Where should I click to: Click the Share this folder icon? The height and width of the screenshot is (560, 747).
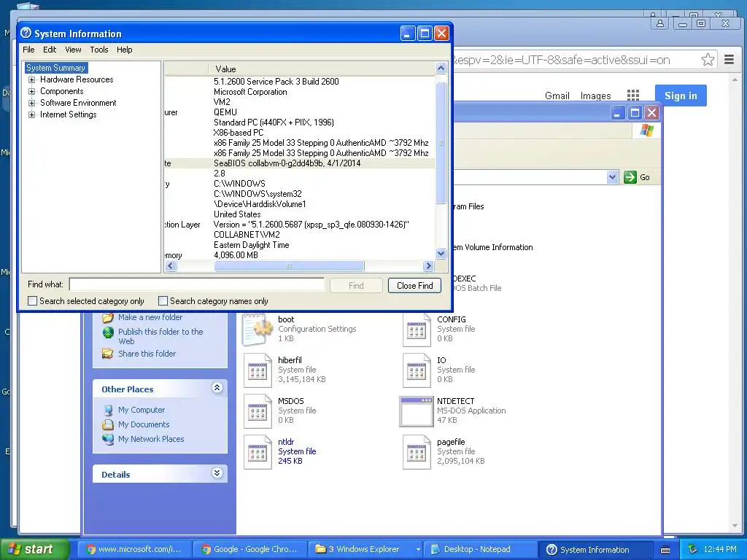point(108,354)
